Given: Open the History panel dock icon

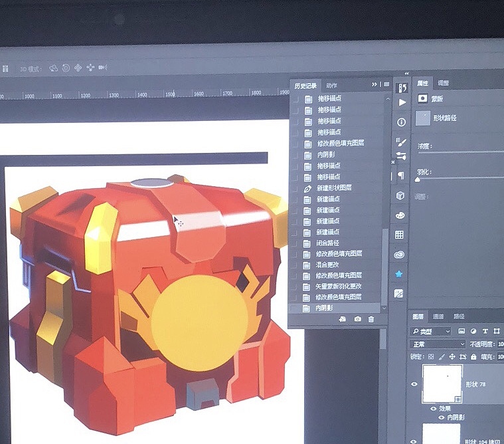Looking at the screenshot, I should click(x=402, y=88).
